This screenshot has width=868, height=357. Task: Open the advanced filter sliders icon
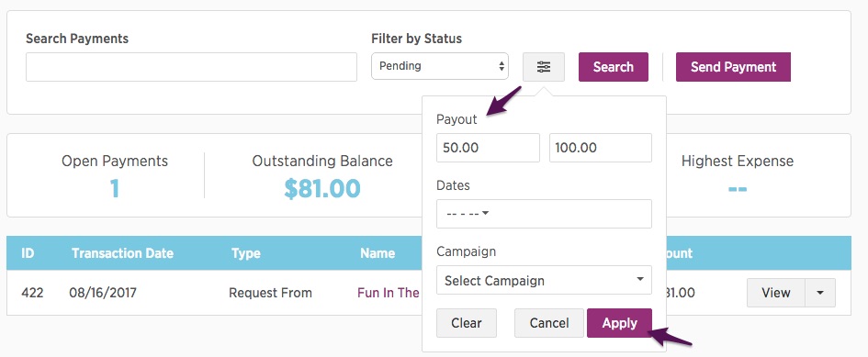pos(544,67)
